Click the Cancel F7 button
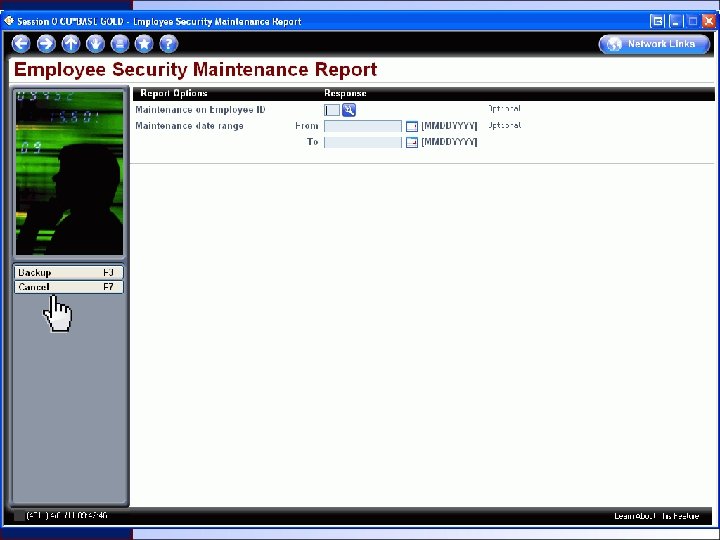Viewport: 720px width, 540px height. coord(68,287)
